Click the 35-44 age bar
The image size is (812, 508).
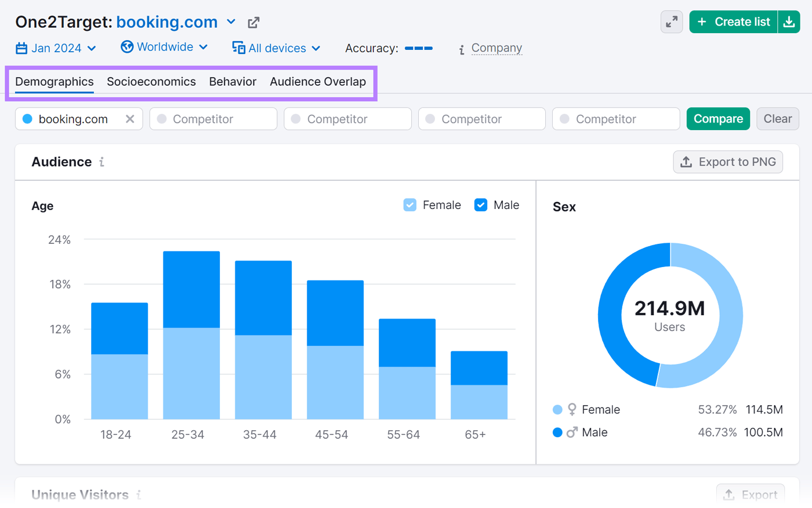(x=263, y=340)
